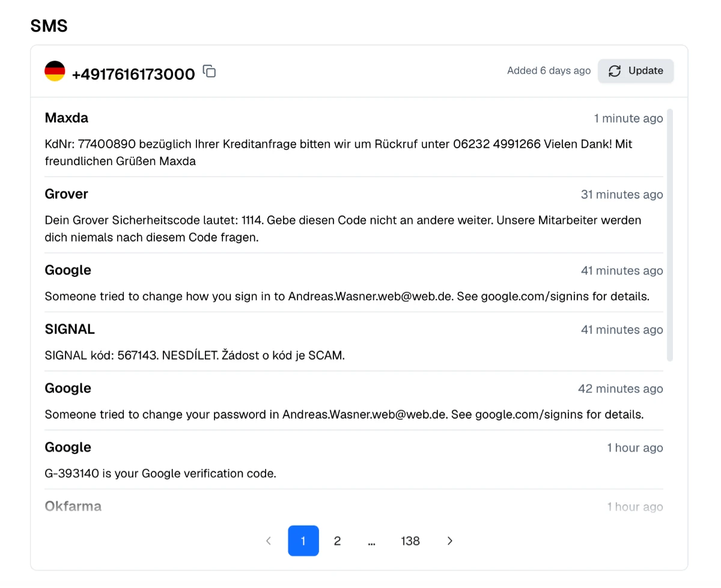Click the Grover sender name

[x=67, y=194]
